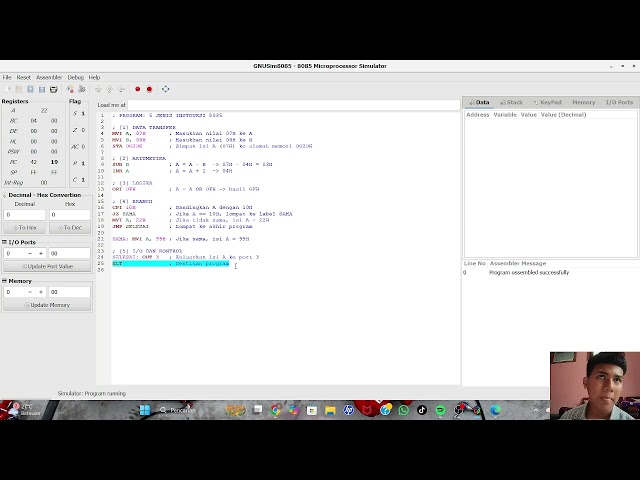Open TikTok from the taskbar
The height and width of the screenshot is (480, 640).
[422, 410]
